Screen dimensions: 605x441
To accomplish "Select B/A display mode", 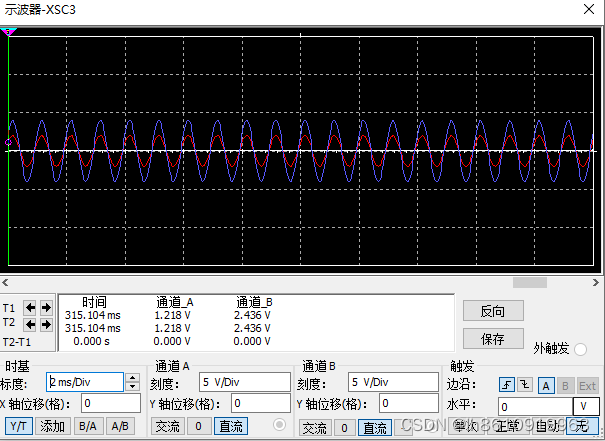I will pos(88,426).
